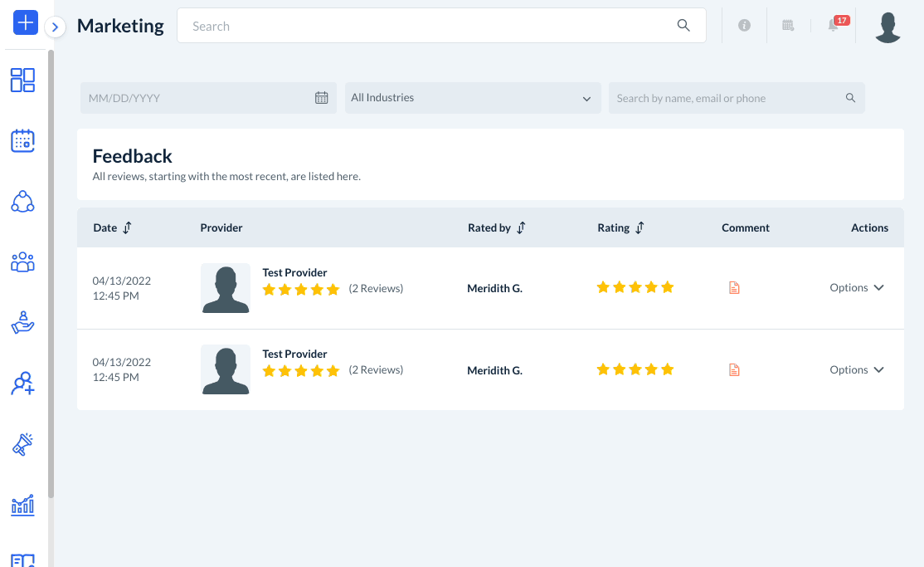Click the info circle icon

744,26
